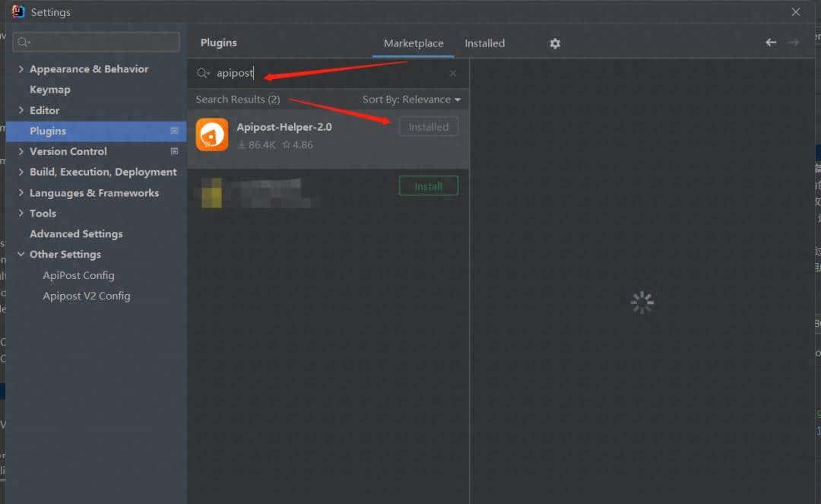
Task: Expand Build, Execution, Deployment section
Action: click(x=21, y=172)
